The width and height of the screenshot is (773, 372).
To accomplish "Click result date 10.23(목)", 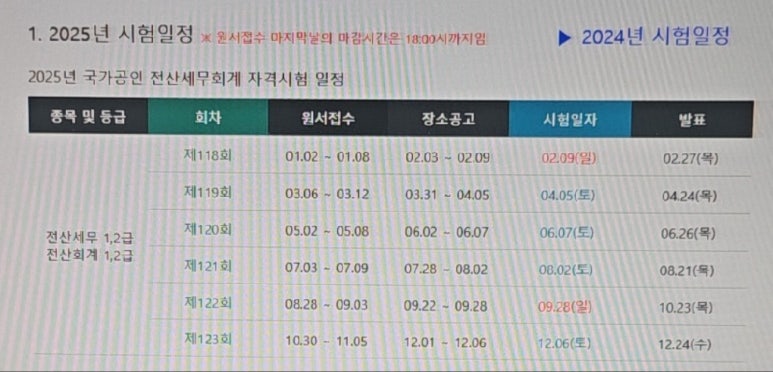I will (x=686, y=307).
